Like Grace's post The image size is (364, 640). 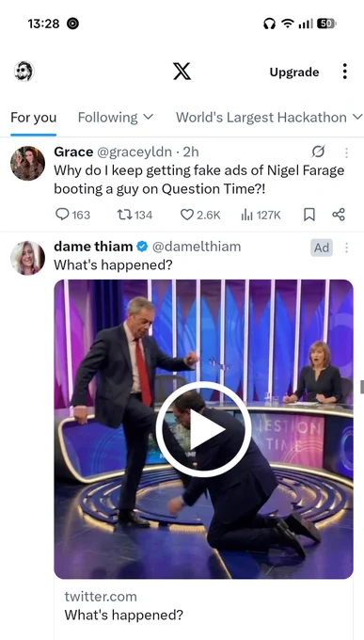tap(200, 215)
